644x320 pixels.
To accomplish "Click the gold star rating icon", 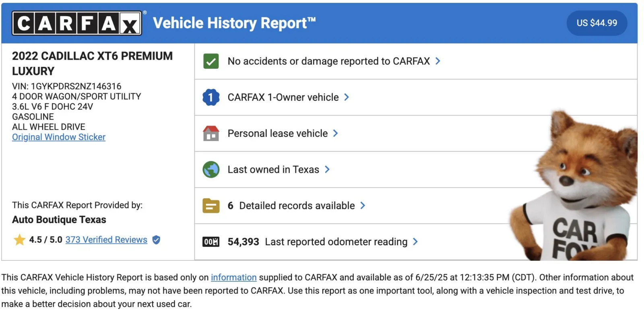I will [x=19, y=240].
